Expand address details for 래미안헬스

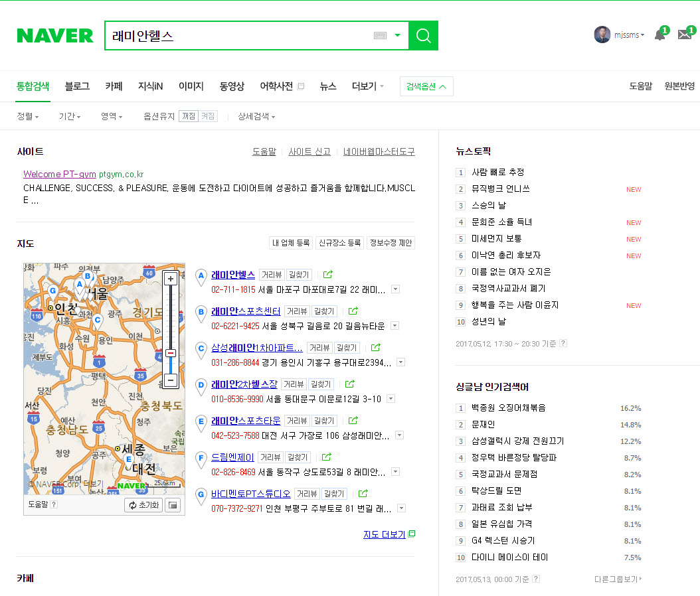(396, 289)
